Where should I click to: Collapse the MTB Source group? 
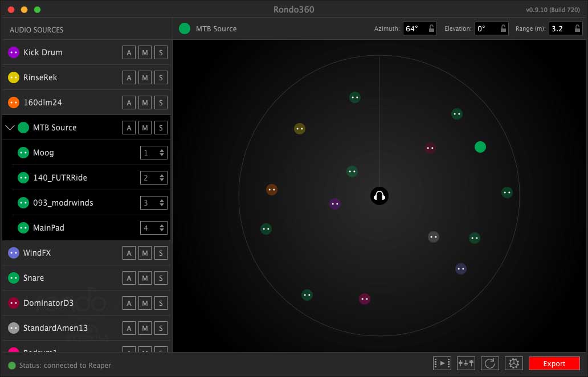coord(10,128)
